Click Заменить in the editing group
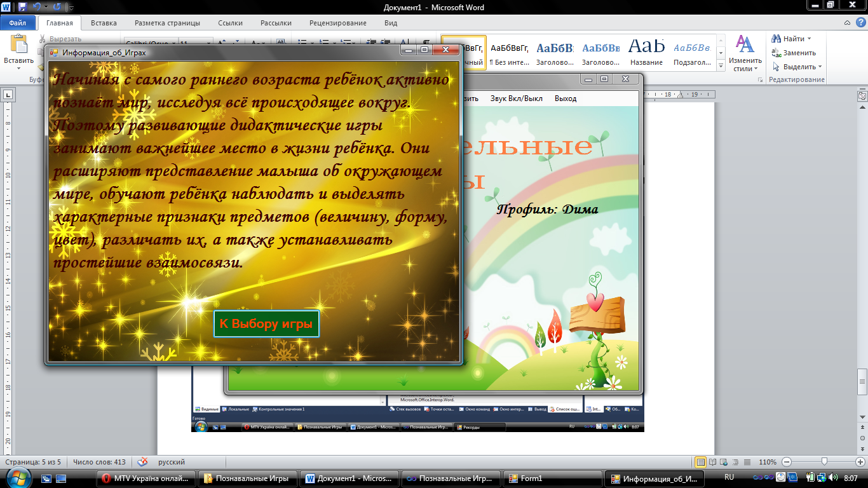868x488 pixels. pyautogui.click(x=794, y=53)
